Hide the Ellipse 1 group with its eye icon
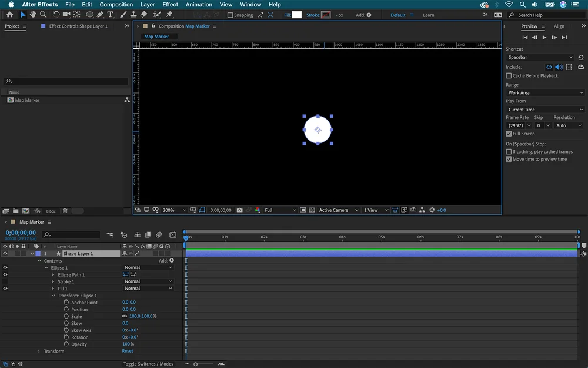Screen dimensions: 588x368 click(5, 268)
